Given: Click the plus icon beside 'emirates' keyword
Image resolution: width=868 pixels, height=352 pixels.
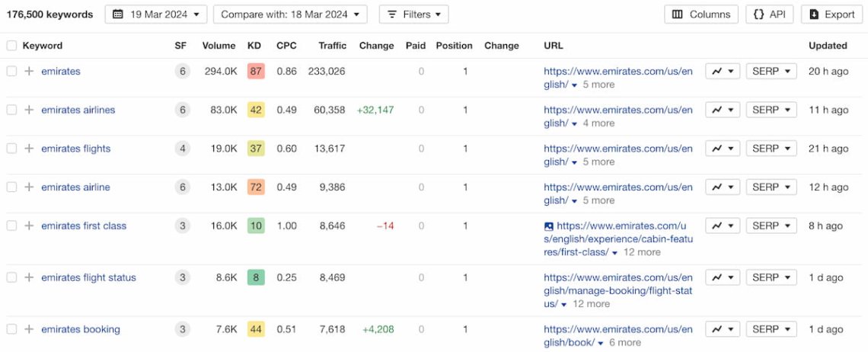Looking at the screenshot, I should (x=29, y=71).
